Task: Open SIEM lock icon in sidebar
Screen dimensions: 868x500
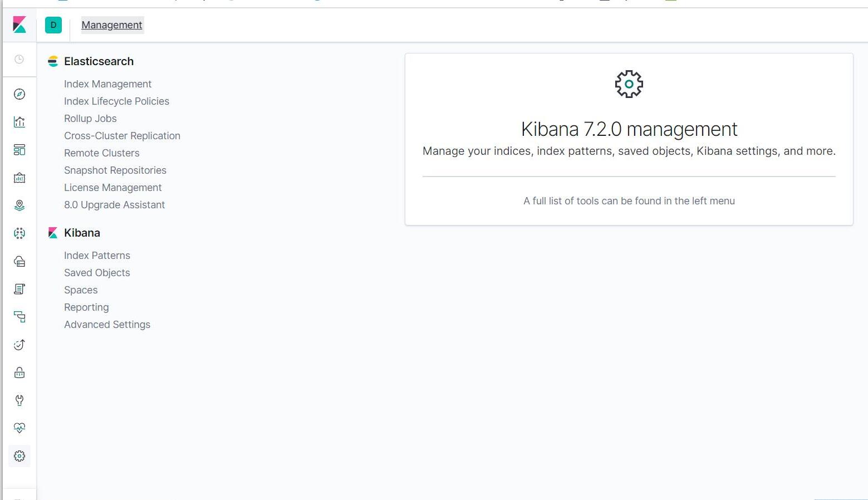Action: pos(19,372)
